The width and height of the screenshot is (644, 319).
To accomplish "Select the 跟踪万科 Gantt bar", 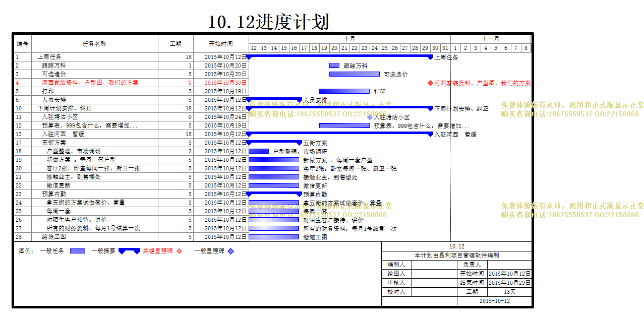I will coord(334,66).
